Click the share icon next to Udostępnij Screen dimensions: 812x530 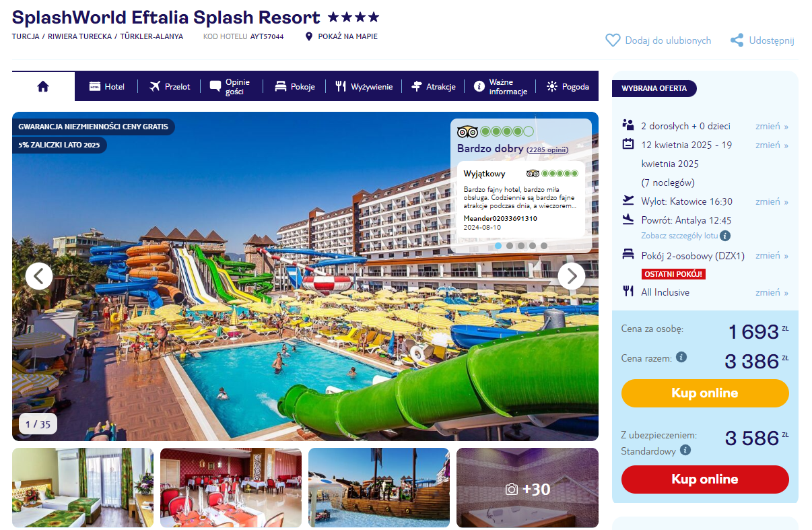737,40
